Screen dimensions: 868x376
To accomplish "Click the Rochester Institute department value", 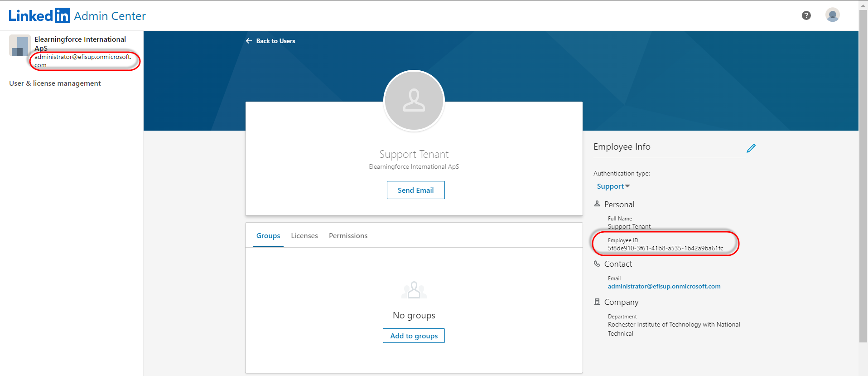I will click(x=674, y=329).
